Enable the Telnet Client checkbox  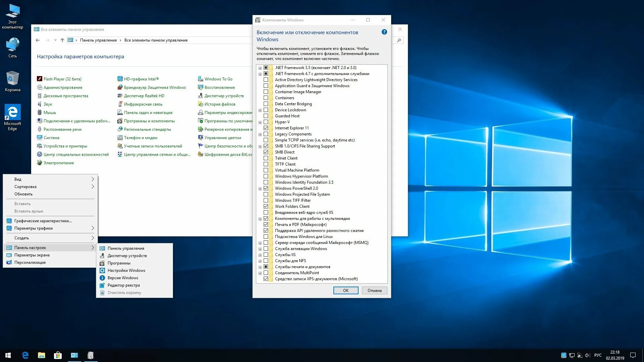[x=266, y=158]
